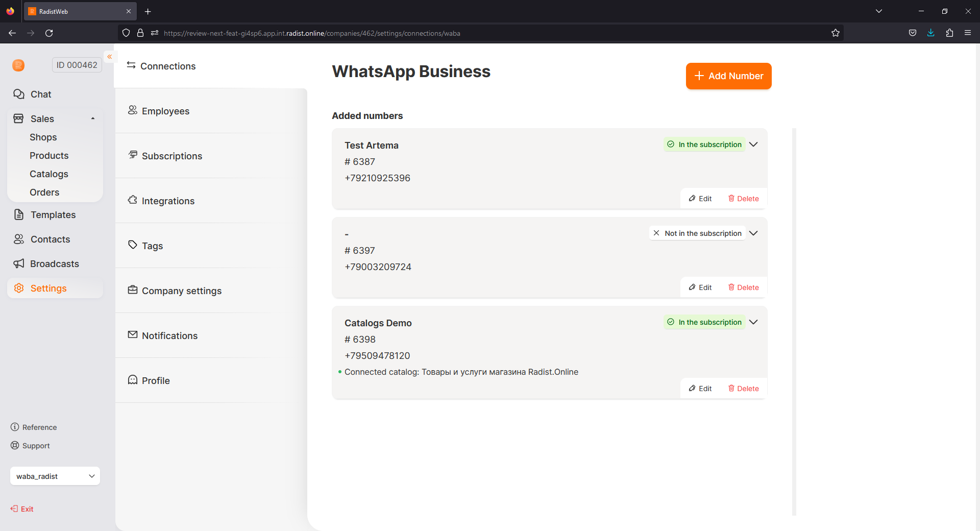Reload the page in browser

[x=49, y=33]
